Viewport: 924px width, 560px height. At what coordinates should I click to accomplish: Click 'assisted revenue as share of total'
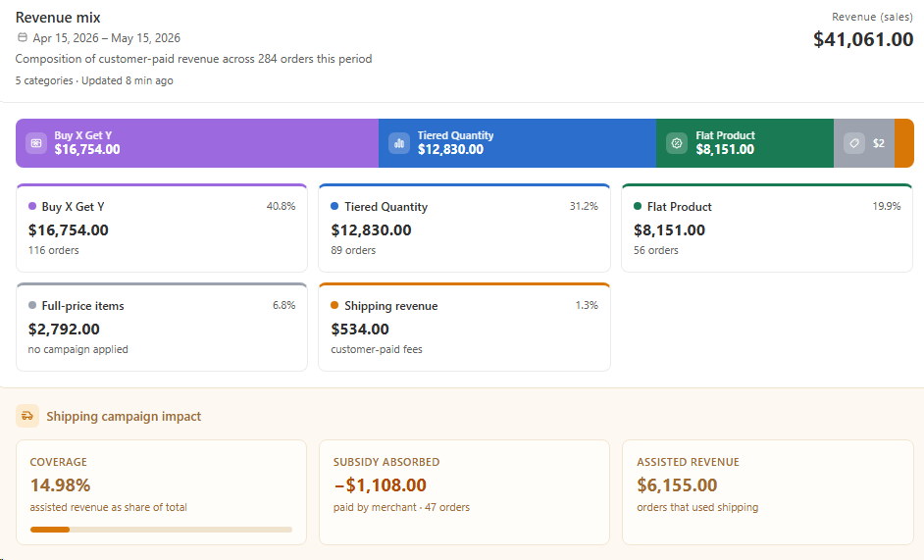click(109, 508)
